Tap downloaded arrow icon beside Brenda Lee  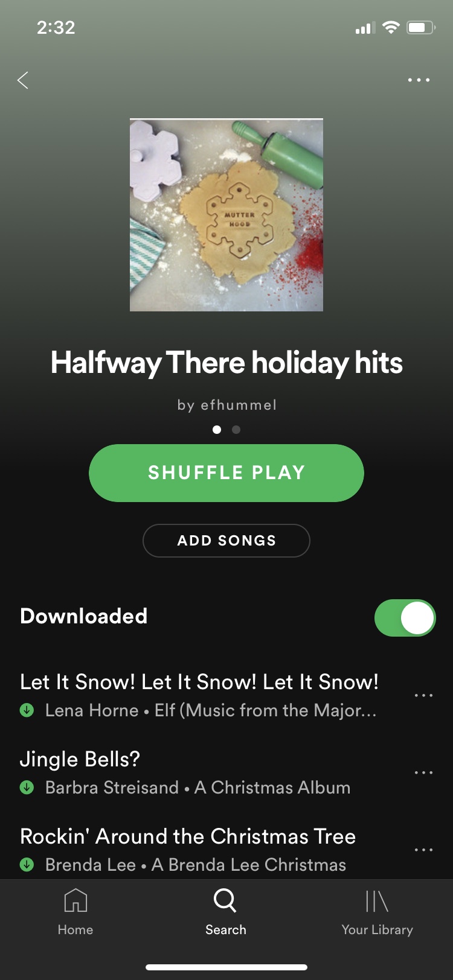[27, 865]
